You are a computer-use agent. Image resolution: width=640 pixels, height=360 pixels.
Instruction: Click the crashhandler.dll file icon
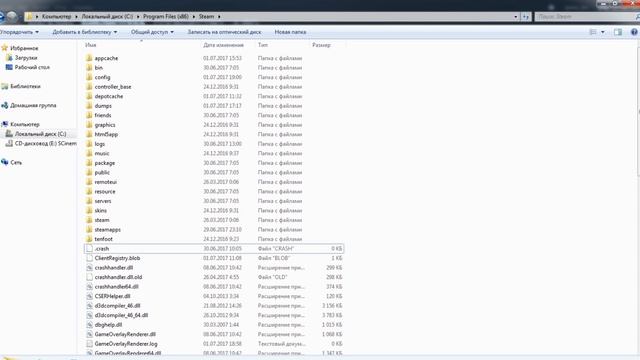coord(89,267)
